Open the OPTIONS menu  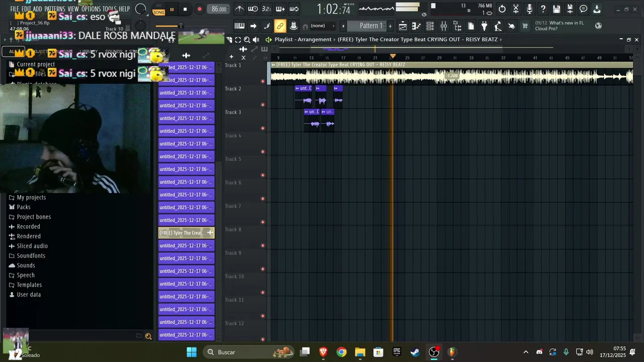[91, 9]
